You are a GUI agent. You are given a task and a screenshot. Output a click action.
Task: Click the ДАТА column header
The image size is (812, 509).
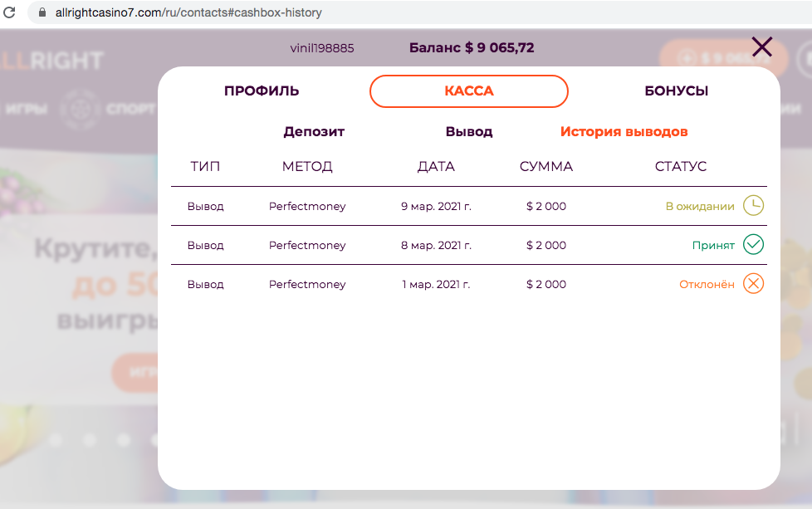pyautogui.click(x=436, y=166)
